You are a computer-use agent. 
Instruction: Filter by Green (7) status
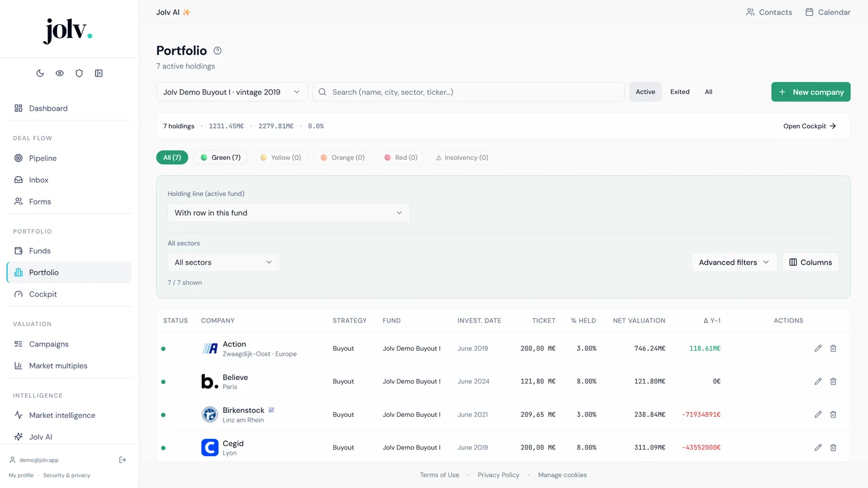pyautogui.click(x=220, y=158)
